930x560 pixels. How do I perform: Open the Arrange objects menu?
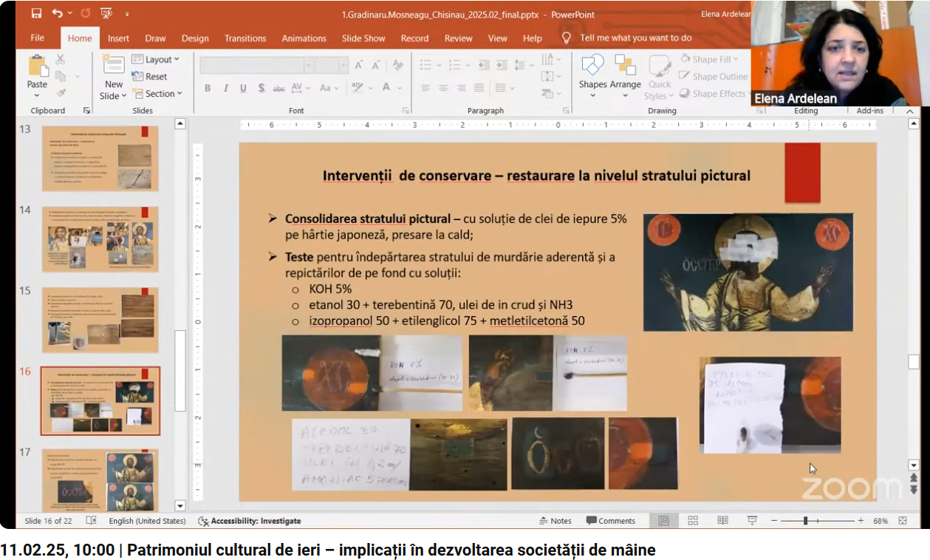625,77
